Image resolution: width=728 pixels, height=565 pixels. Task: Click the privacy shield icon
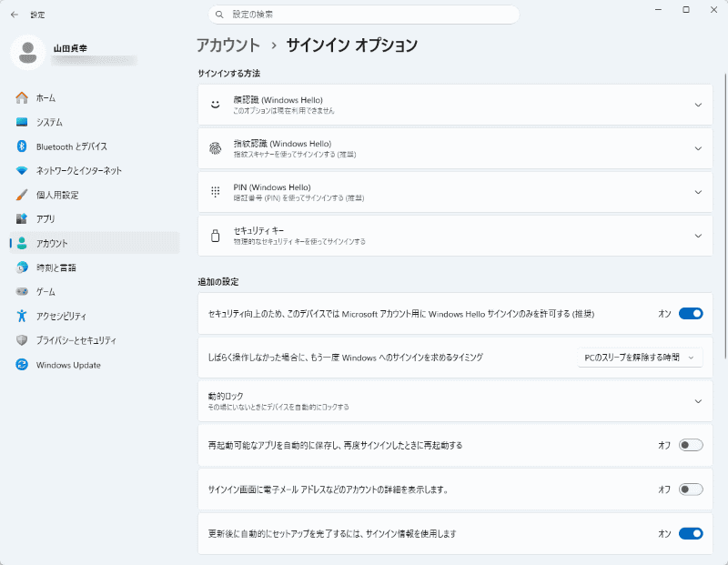pyautogui.click(x=22, y=340)
